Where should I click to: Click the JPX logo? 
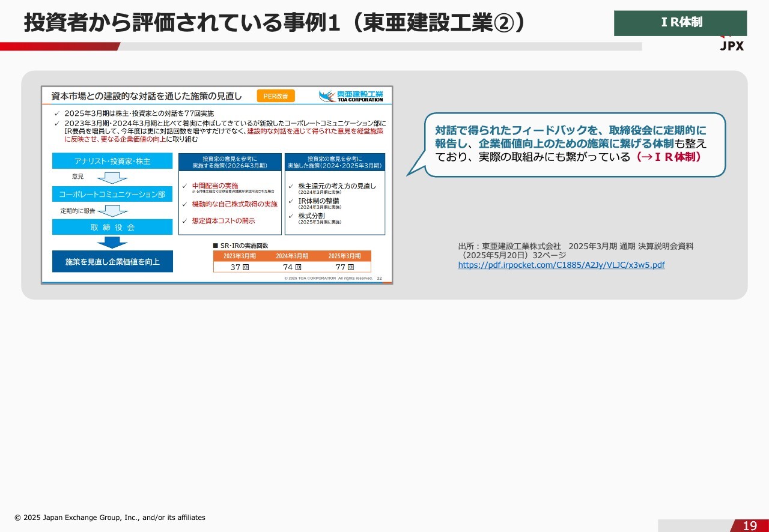click(x=732, y=46)
